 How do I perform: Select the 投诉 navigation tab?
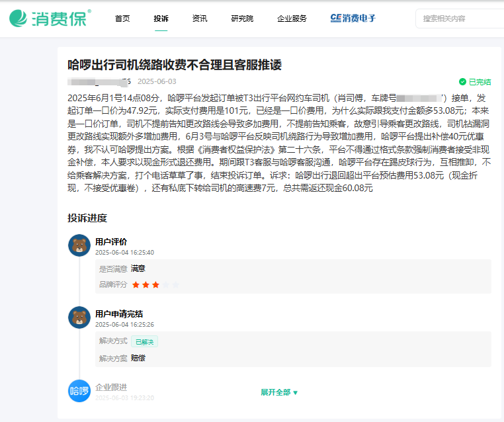click(x=161, y=19)
